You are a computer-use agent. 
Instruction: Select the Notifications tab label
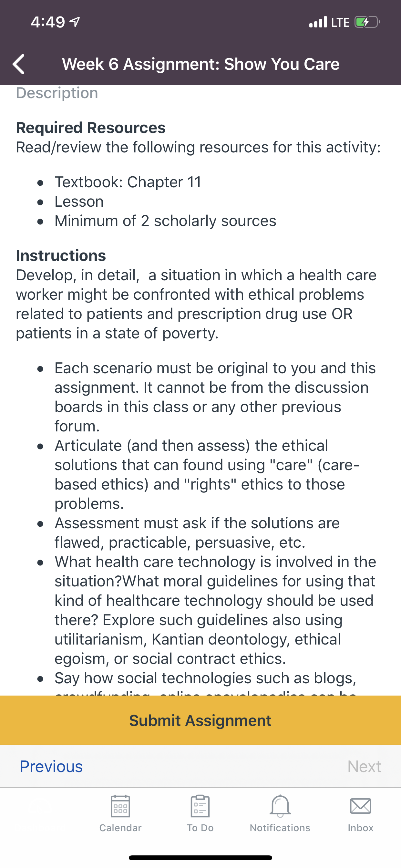tap(280, 828)
